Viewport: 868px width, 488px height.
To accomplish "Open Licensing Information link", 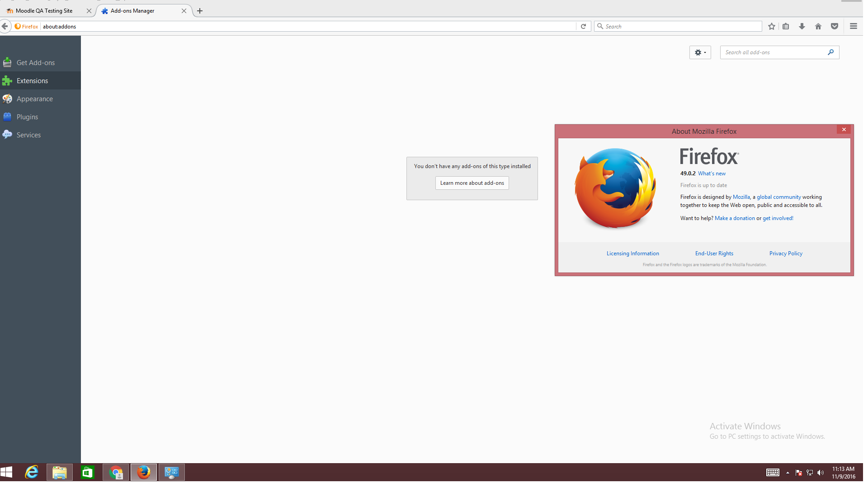I will point(632,253).
